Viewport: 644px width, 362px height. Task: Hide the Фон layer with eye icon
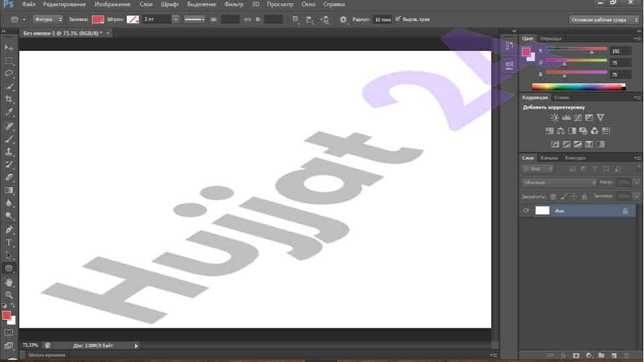[x=526, y=210]
